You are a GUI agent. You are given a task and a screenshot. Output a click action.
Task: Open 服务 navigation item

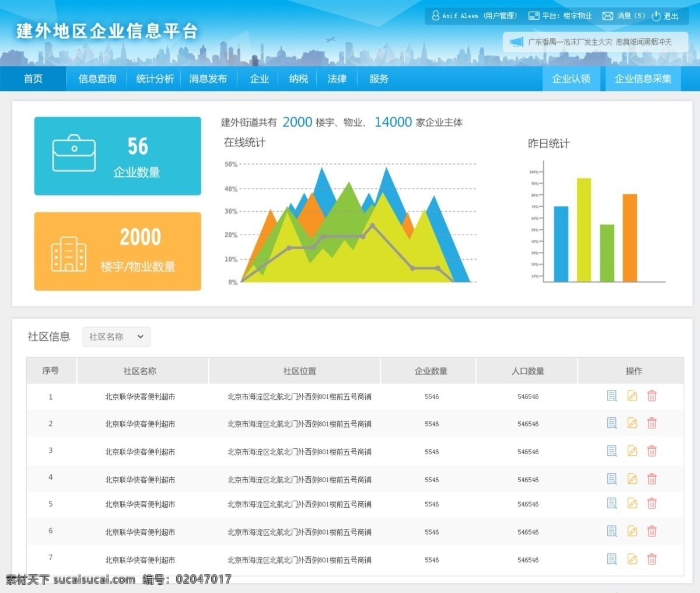[x=379, y=79]
